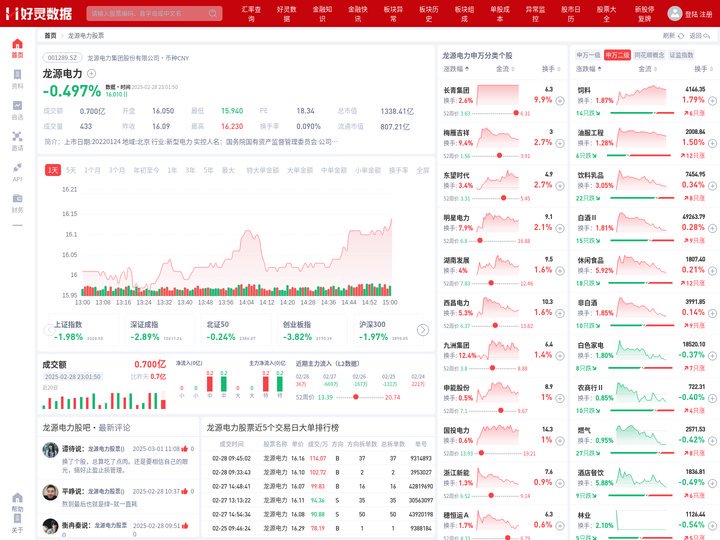Switch to 申万一级 tab

(589, 55)
